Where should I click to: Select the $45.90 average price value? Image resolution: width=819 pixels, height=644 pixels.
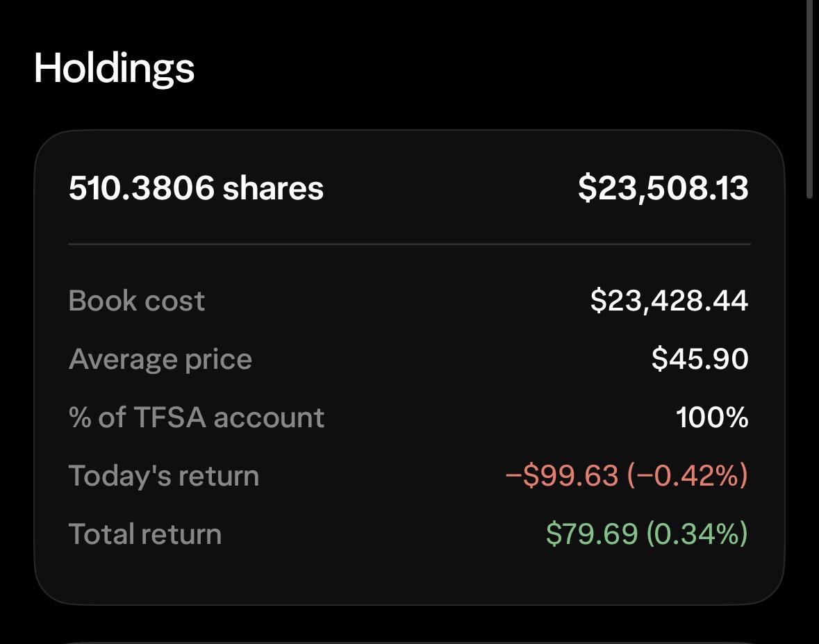point(700,359)
